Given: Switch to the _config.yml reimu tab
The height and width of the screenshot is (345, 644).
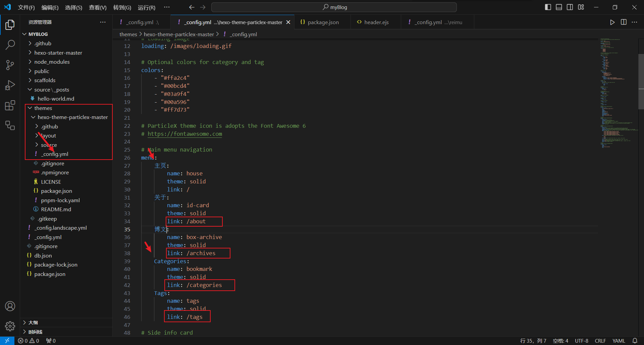Looking at the screenshot, I should (x=438, y=22).
